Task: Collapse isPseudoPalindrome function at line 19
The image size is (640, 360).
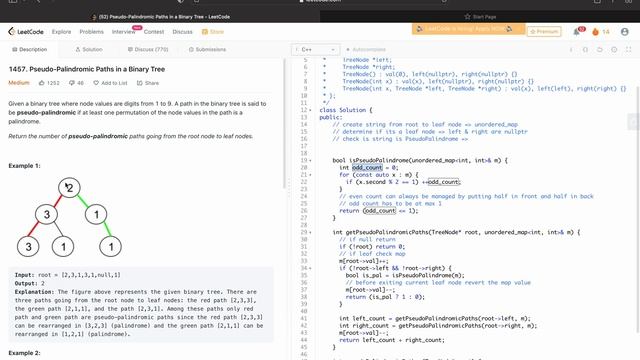Action: point(310,160)
